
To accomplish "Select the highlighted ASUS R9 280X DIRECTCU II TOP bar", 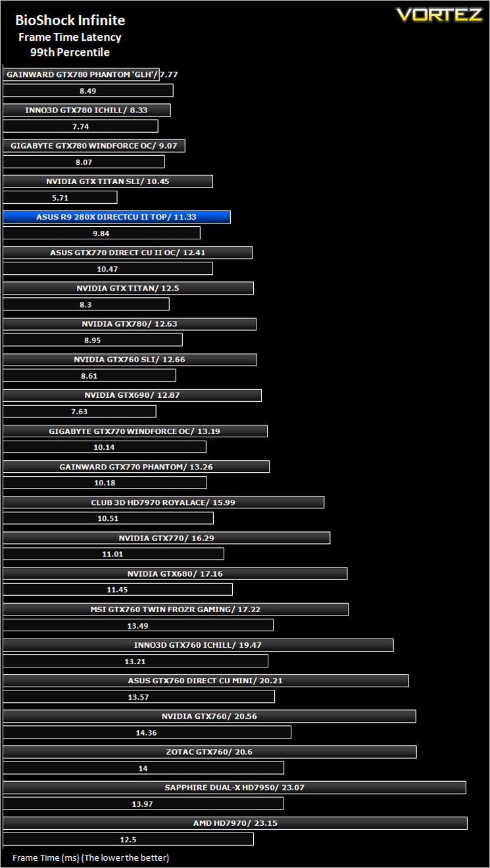I will pyautogui.click(x=117, y=217).
